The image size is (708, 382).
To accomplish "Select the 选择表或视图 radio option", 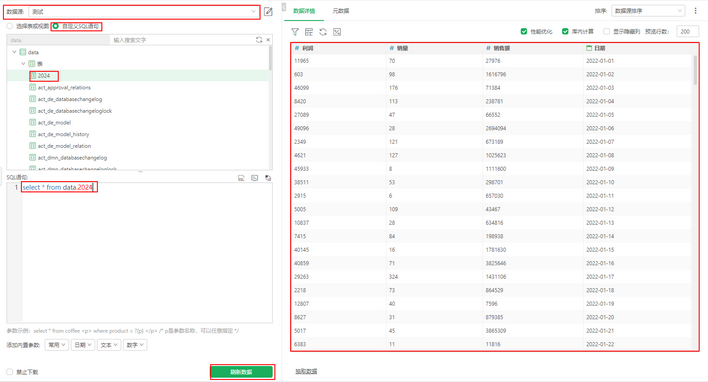I will [9, 26].
